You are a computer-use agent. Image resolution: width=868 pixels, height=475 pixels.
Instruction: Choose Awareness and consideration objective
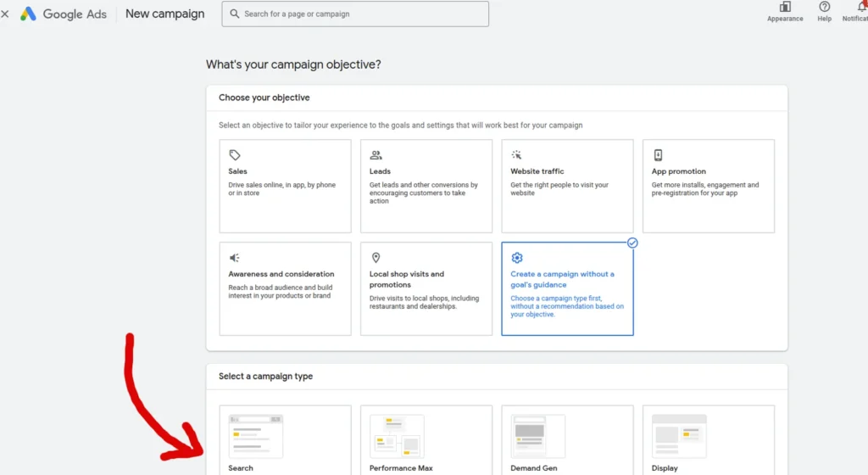[285, 289]
